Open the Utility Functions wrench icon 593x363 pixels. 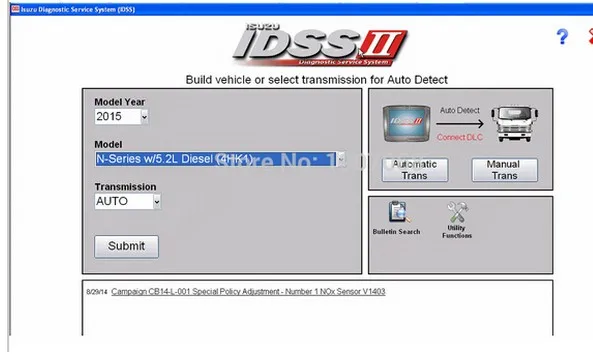(x=457, y=212)
